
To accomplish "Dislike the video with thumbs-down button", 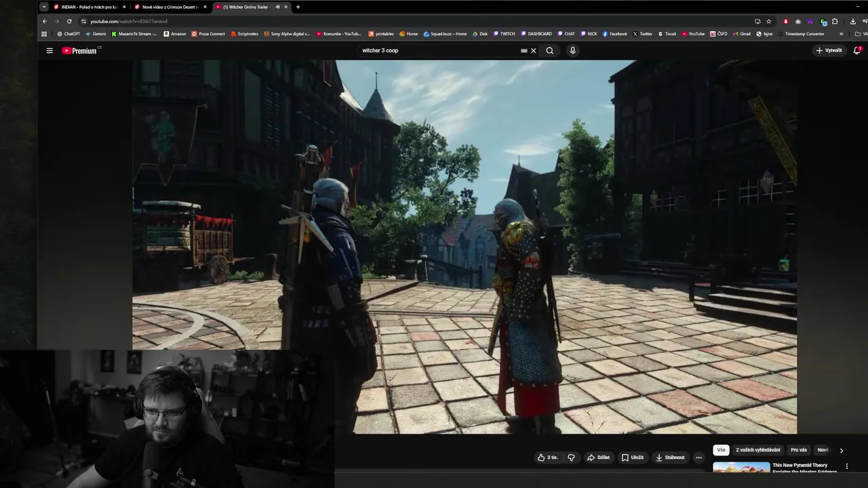I will [x=571, y=457].
